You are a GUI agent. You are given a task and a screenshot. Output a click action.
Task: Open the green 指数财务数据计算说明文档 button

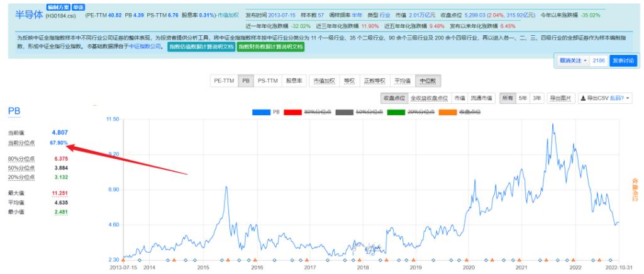(270, 47)
